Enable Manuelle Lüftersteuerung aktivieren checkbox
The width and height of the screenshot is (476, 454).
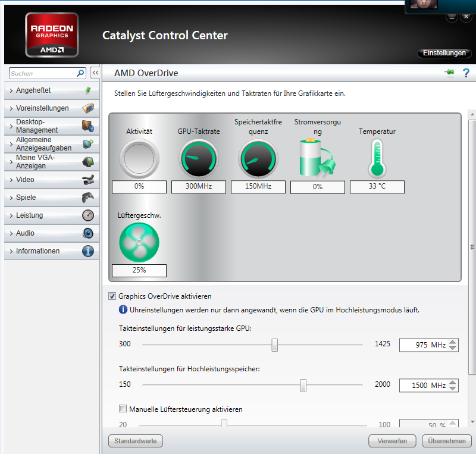123,409
